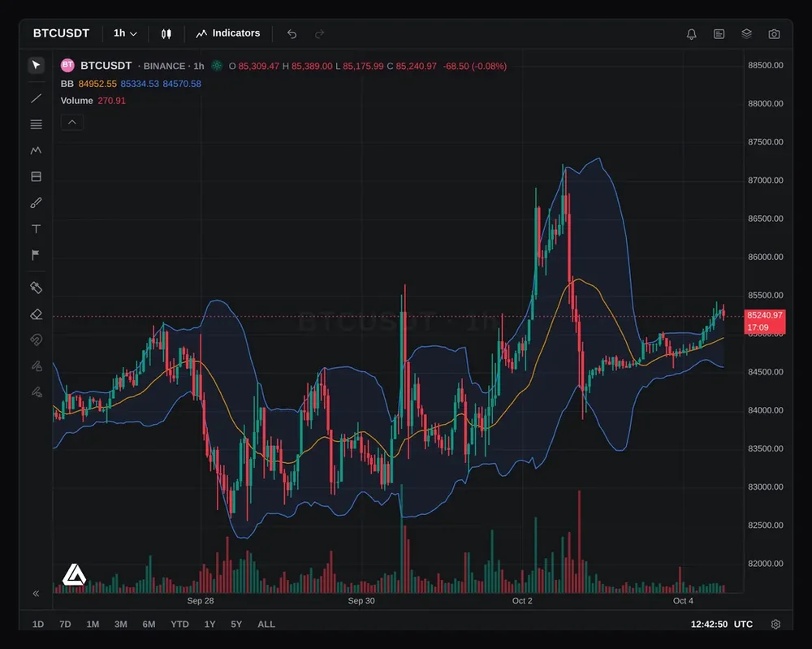Collapse the indicator legend chevron
The height and width of the screenshot is (649, 812).
coord(72,122)
